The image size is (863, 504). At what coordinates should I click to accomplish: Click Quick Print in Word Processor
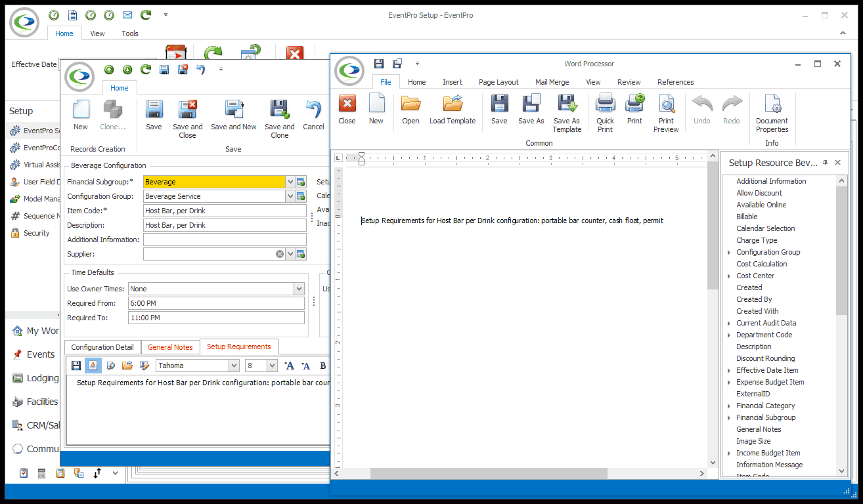(x=605, y=113)
